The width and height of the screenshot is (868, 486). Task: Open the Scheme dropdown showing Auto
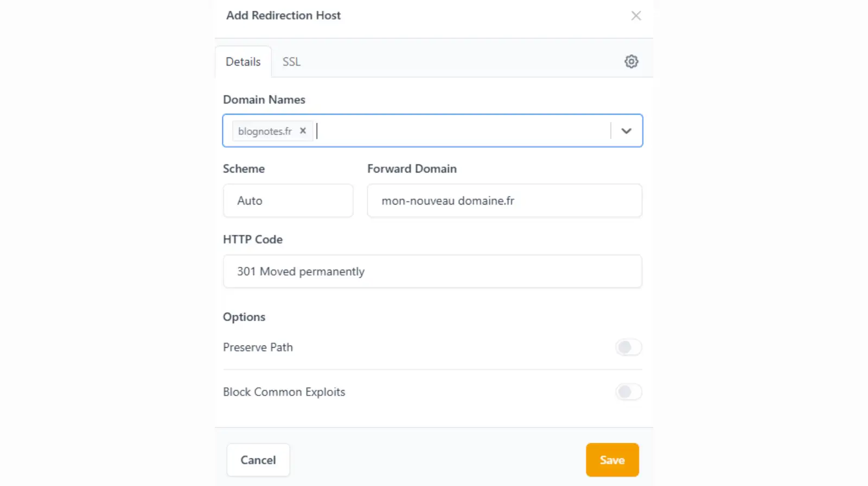288,201
